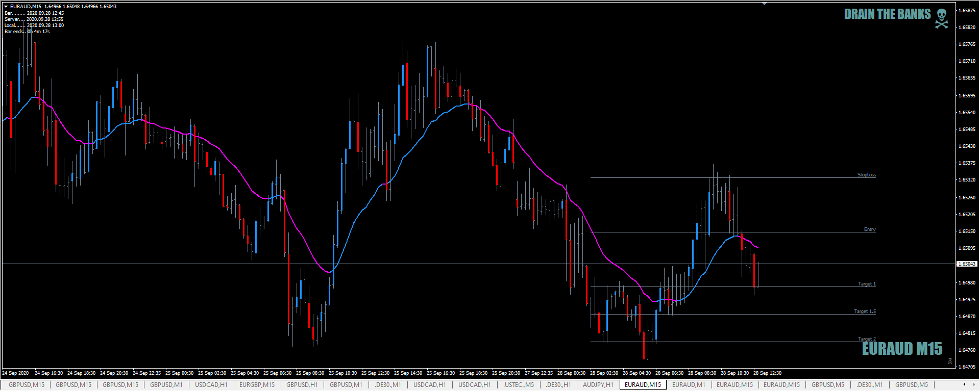This screenshot has height=391, width=980.
Task: Click the 'Bar ends.. 0h 4m 17s' readout
Action: point(27,32)
